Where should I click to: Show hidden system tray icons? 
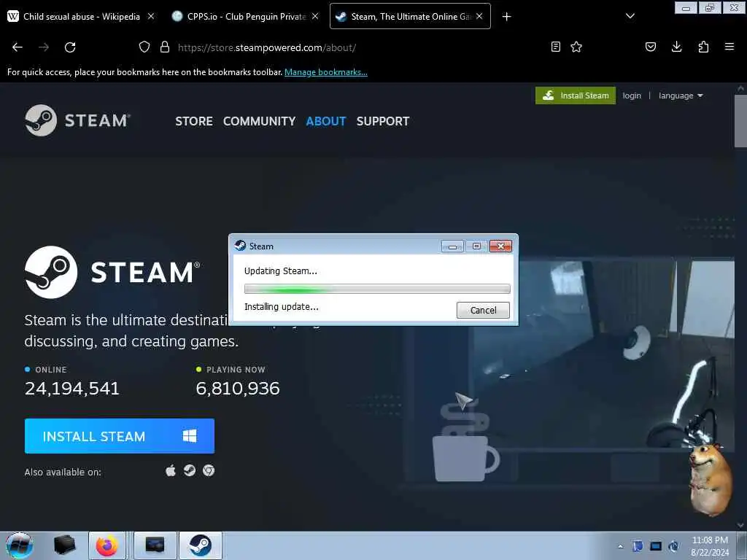(x=620, y=546)
